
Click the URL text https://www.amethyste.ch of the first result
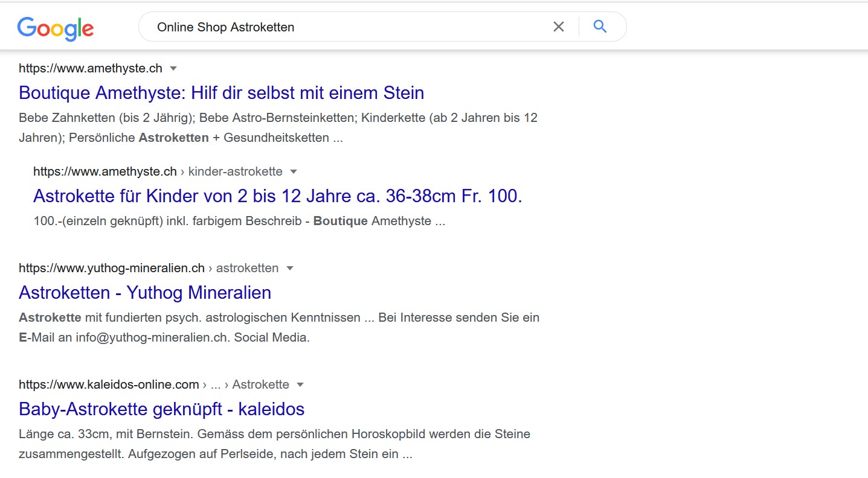(x=91, y=68)
